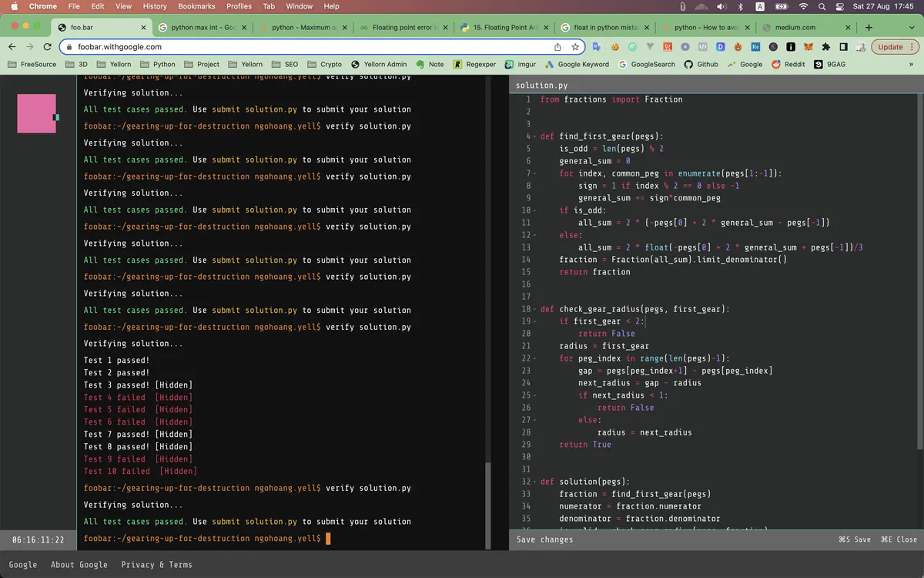Screen dimensions: 924x578
Task: Fold the for loop at line 7
Action: (534, 173)
